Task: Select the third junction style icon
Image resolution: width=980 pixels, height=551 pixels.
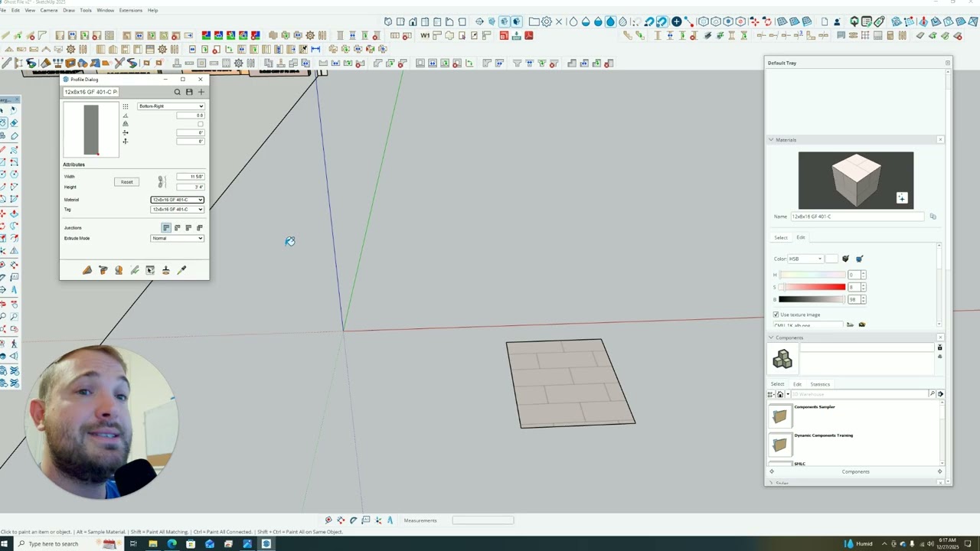Action: 188,227
